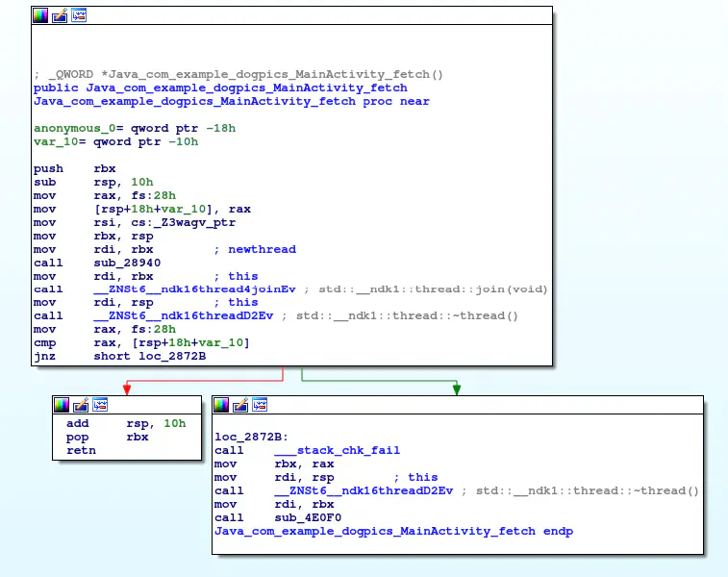The width and height of the screenshot is (728, 577).
Task: Click the group nodes icon on the loc_2872B block
Action: (x=260, y=405)
